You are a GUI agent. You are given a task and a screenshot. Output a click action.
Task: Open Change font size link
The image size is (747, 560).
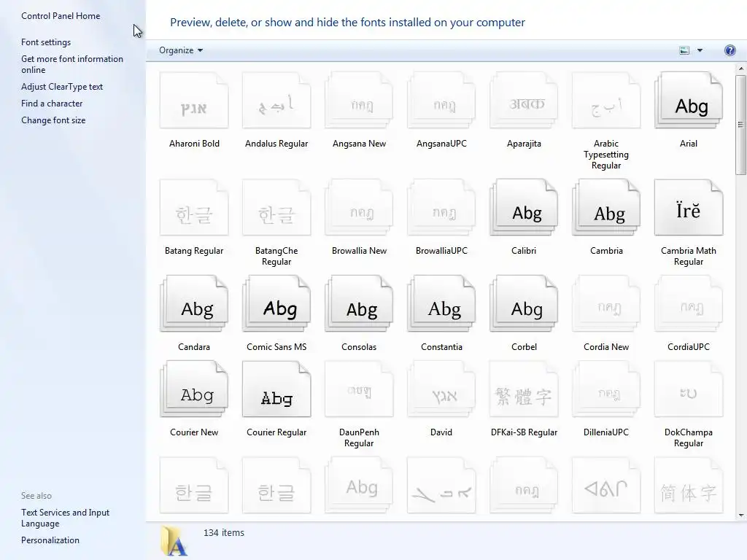click(x=53, y=120)
